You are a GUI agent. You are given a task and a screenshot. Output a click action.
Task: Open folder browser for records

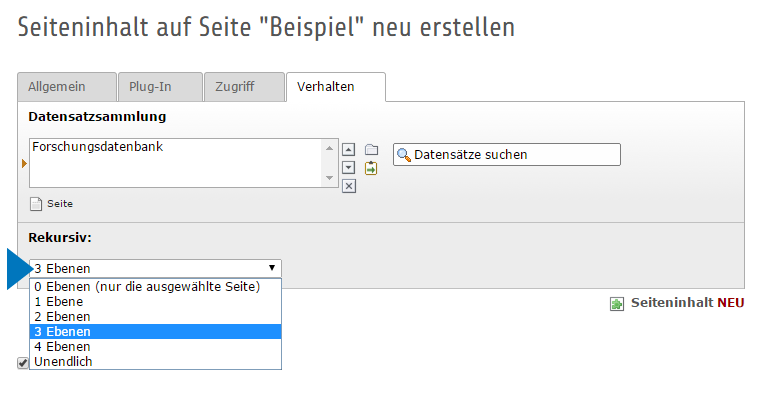coord(371,149)
